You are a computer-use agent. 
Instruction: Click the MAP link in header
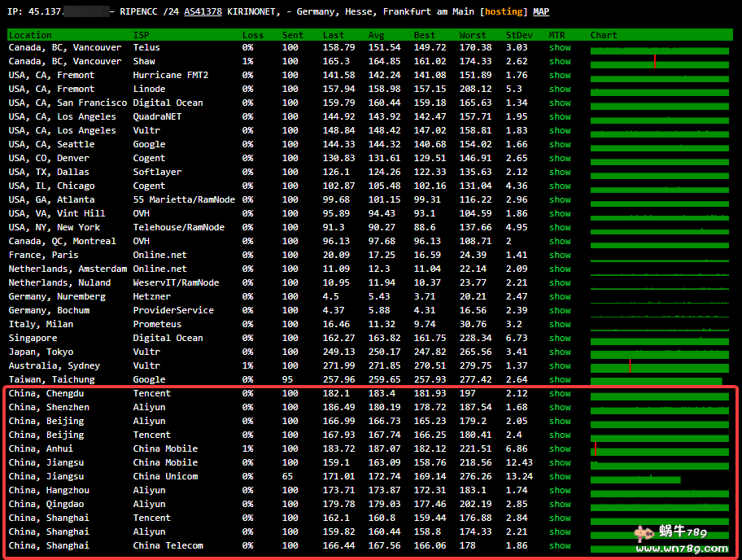541,11
